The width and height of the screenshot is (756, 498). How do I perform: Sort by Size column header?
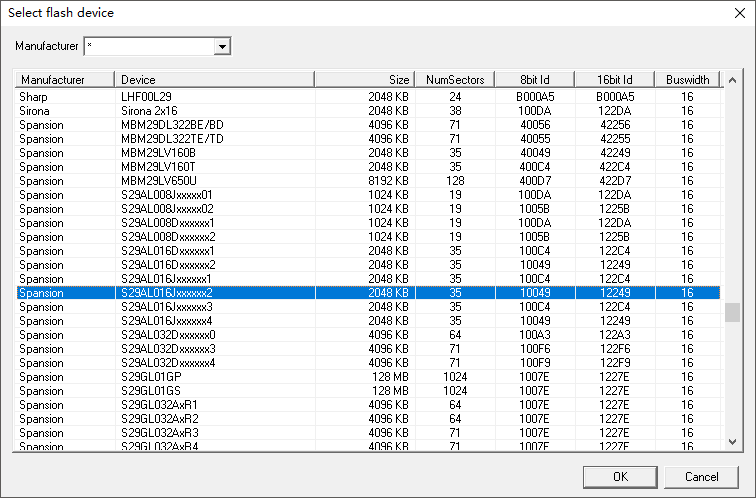364,80
